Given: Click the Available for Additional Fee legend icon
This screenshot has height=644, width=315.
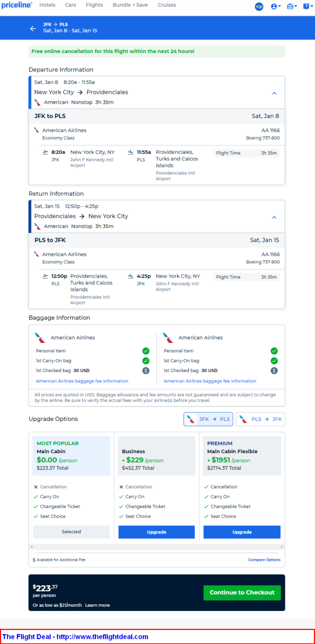Looking at the screenshot, I should (34, 560).
